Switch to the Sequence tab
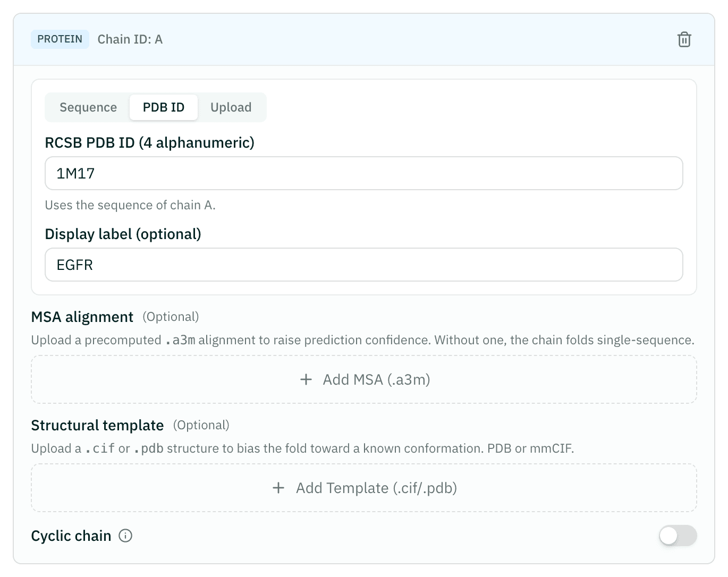 coord(88,107)
